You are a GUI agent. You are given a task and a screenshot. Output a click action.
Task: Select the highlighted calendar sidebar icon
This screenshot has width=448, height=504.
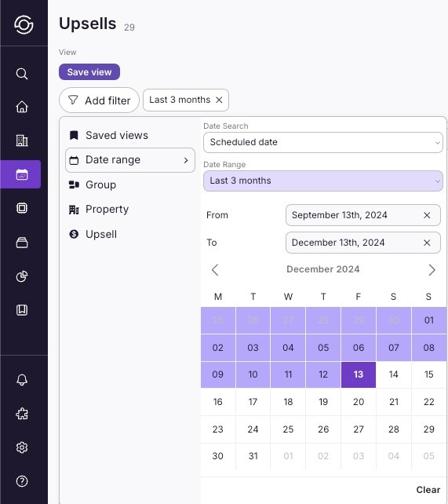(x=20, y=174)
